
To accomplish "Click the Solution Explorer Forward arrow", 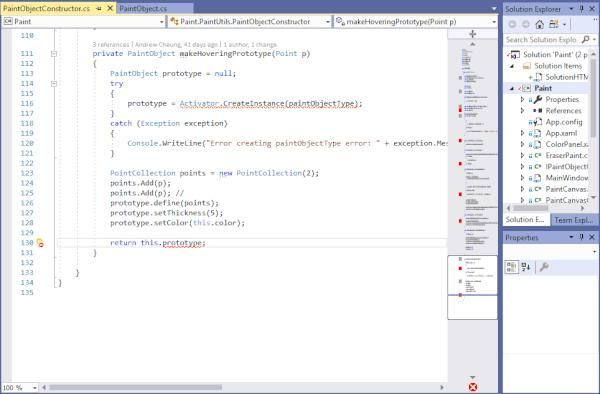I will (526, 24).
